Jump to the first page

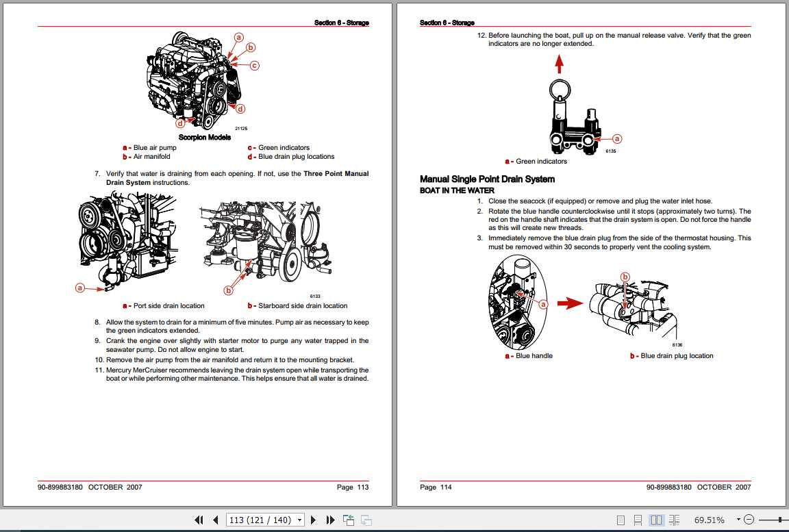coord(199,520)
